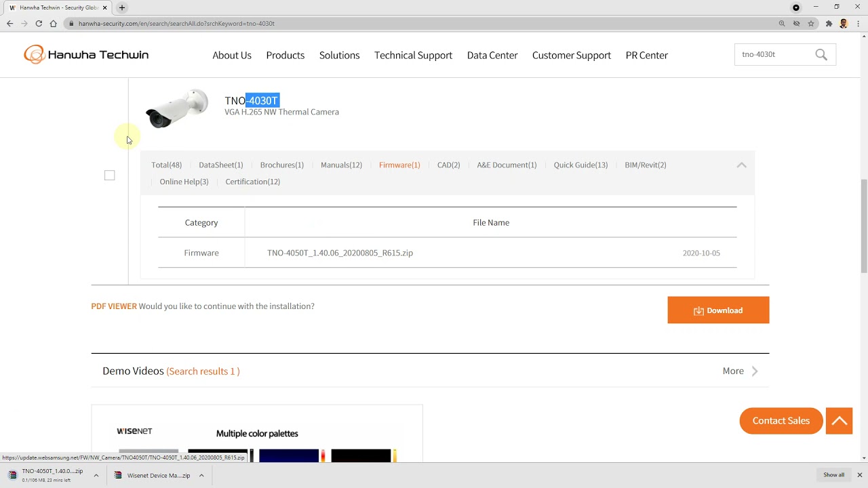The image size is (868, 488).
Task: Click the Multiple color palettes demo video
Action: click(x=257, y=434)
